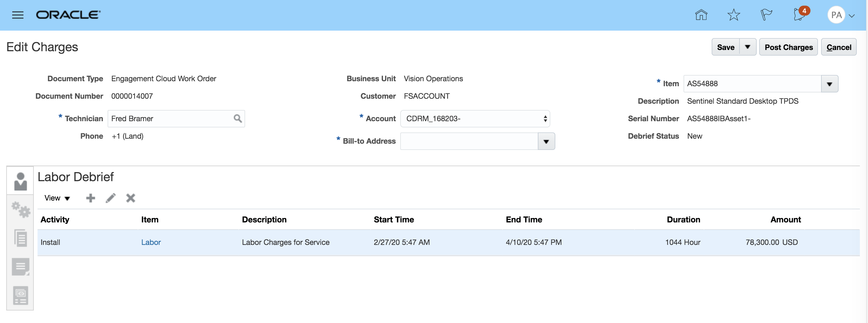Open the Labor item link
Image resolution: width=868 pixels, height=323 pixels.
(x=151, y=242)
